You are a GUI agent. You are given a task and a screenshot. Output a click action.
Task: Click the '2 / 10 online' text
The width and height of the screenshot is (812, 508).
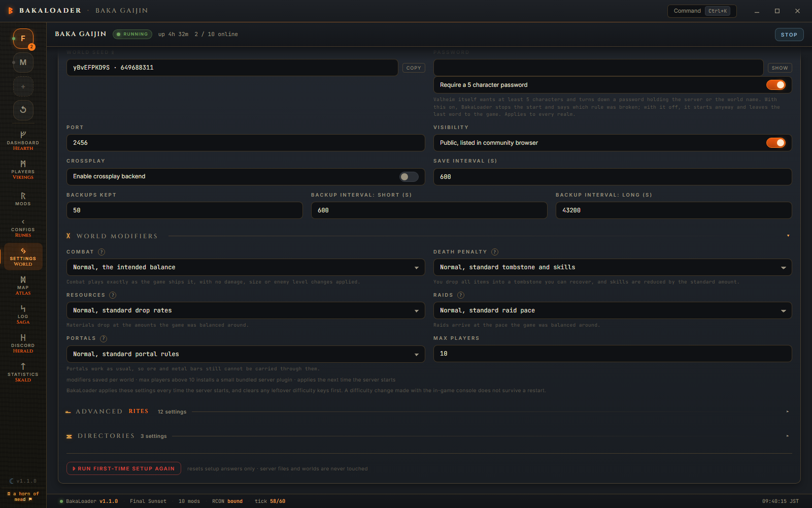(216, 34)
